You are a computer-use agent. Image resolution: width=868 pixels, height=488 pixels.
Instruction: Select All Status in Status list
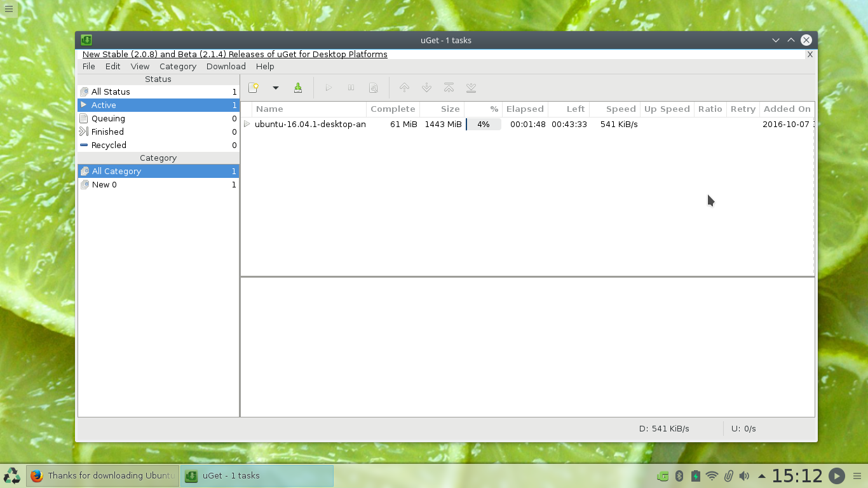[158, 92]
